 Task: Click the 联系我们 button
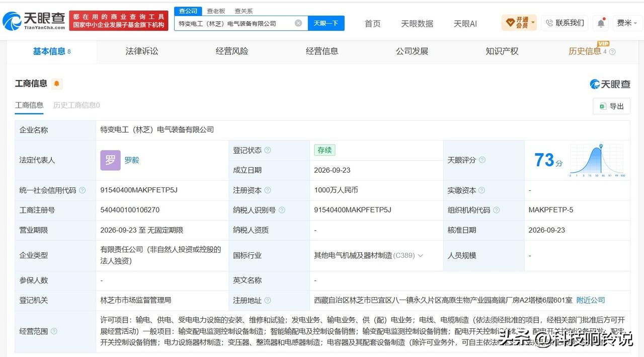click(565, 23)
